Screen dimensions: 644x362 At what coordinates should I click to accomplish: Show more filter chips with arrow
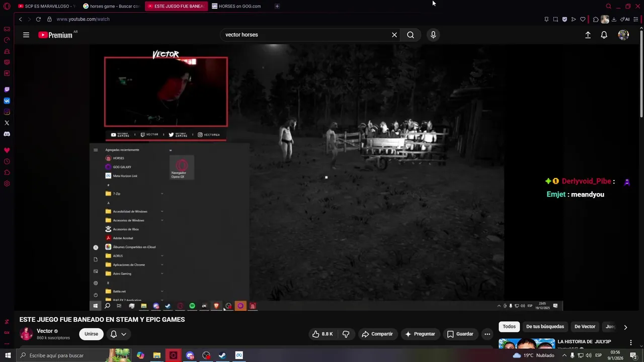click(625, 327)
